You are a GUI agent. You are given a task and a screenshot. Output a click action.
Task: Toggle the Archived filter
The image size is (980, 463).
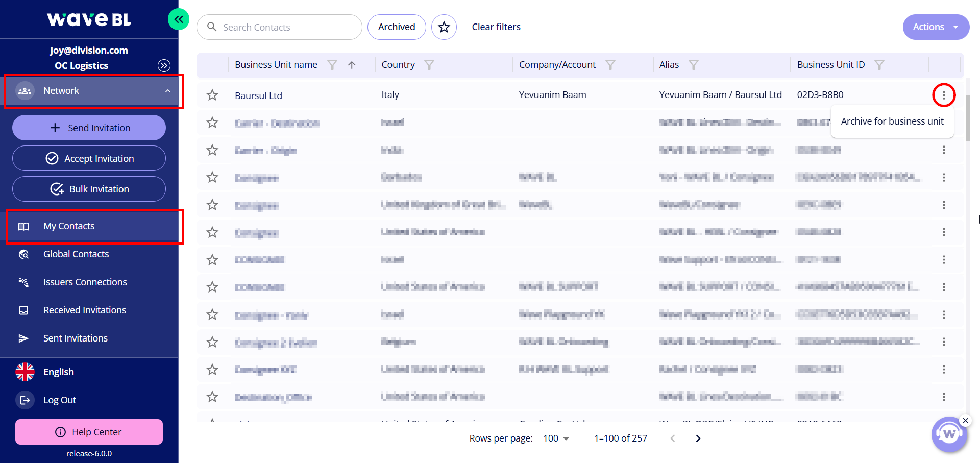397,27
